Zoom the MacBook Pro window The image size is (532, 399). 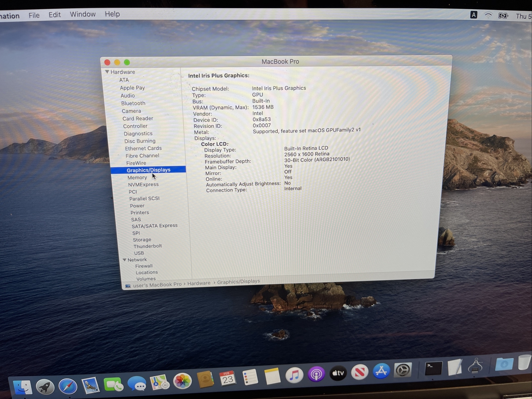tap(127, 62)
